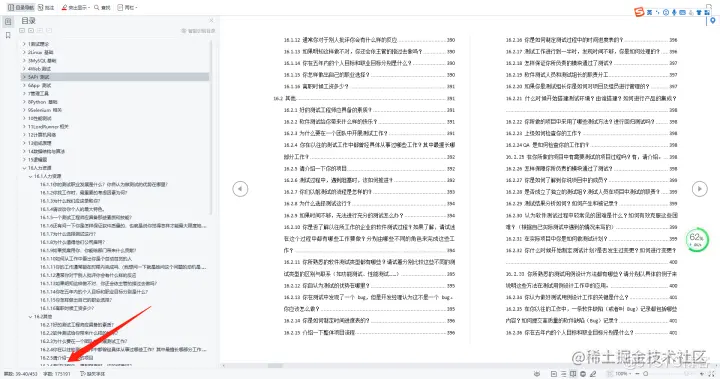Click the 智能识别目录 button
The height and width of the screenshot is (379, 720).
tap(198, 31)
